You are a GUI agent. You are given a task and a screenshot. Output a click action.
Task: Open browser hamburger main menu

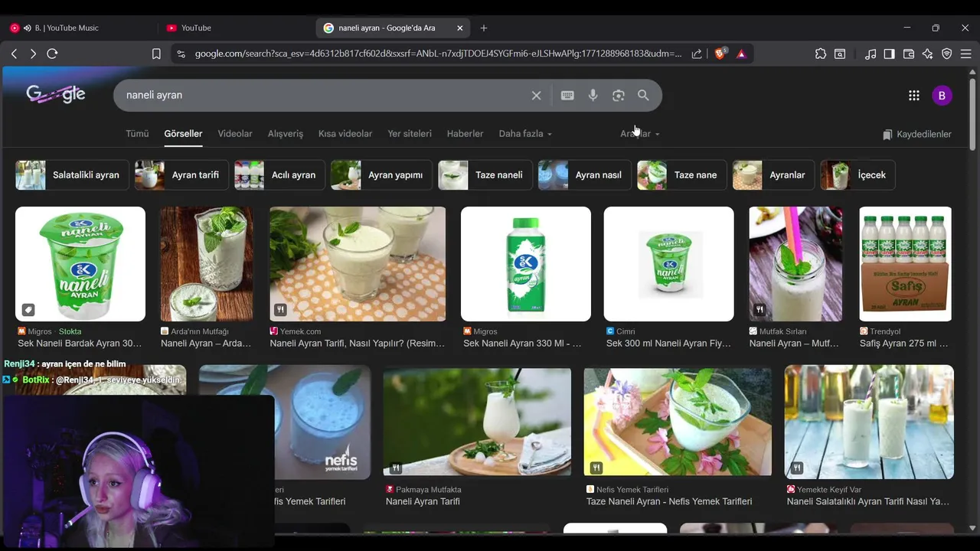point(965,54)
